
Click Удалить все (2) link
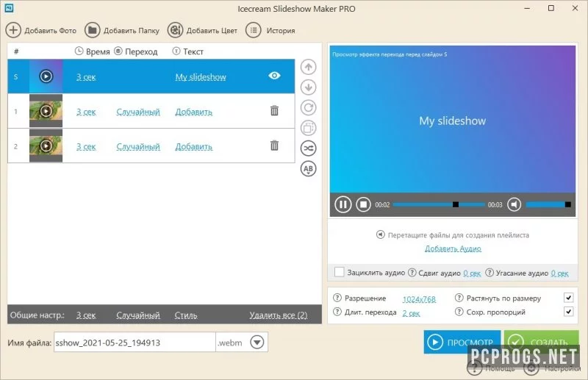[x=279, y=315]
